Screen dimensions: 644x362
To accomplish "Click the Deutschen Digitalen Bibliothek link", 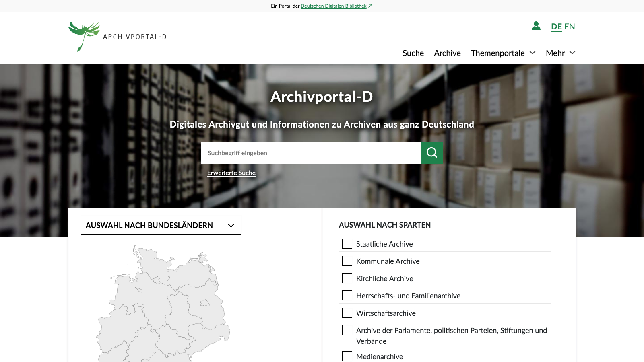I will click(x=334, y=6).
